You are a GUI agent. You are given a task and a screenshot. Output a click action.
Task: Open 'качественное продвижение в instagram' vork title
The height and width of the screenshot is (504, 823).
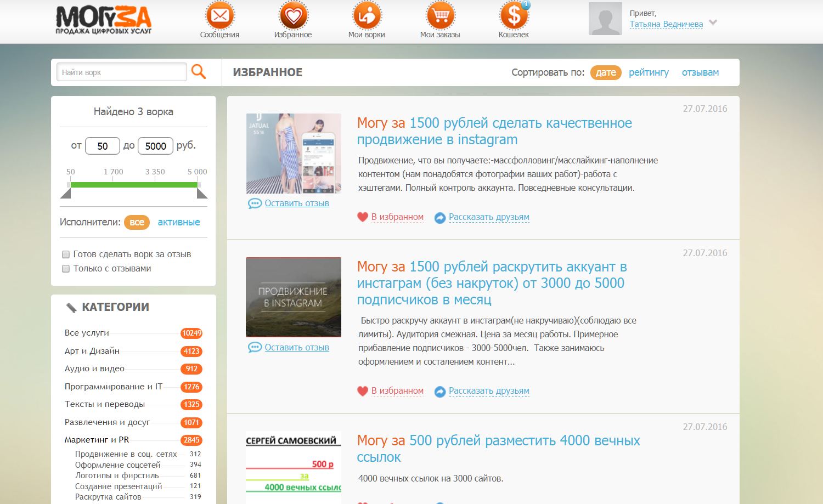tap(494, 131)
